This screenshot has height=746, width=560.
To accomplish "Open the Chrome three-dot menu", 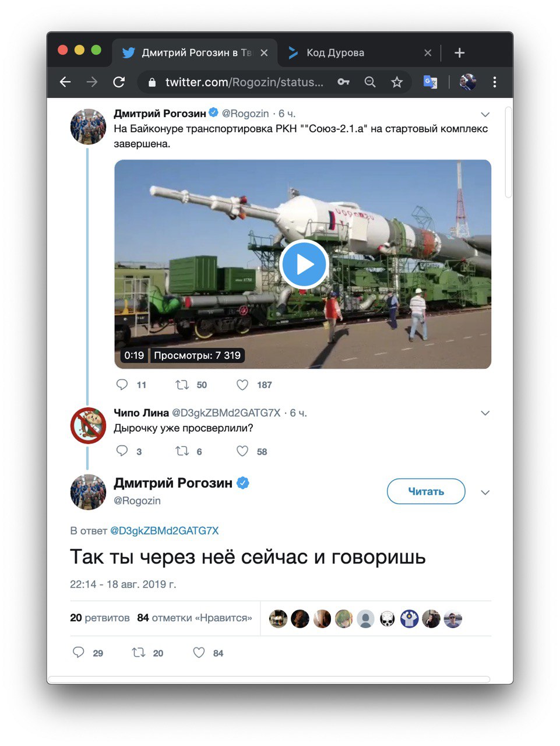I will [495, 82].
